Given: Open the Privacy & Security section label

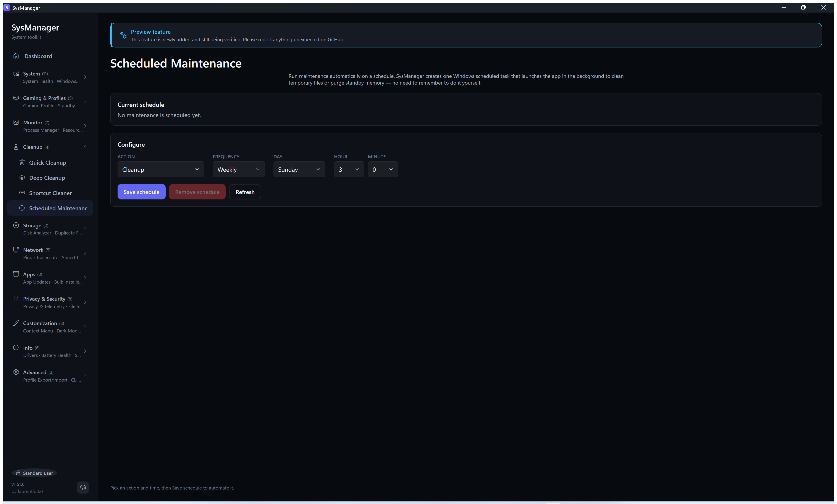Looking at the screenshot, I should [44, 299].
